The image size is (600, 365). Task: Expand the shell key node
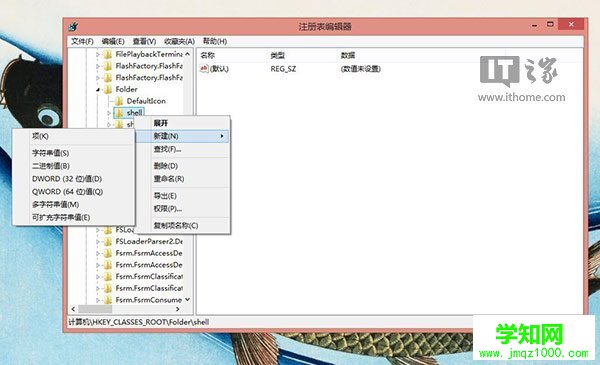109,113
